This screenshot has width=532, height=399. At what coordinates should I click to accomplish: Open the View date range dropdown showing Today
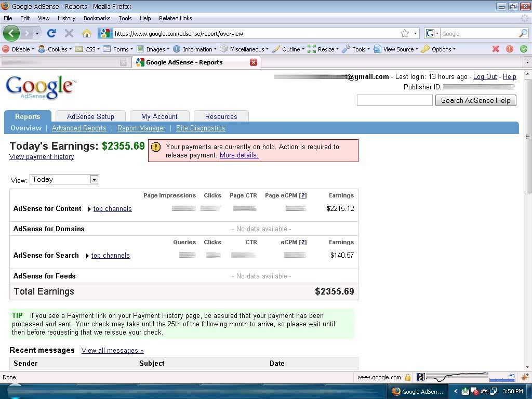coord(64,179)
